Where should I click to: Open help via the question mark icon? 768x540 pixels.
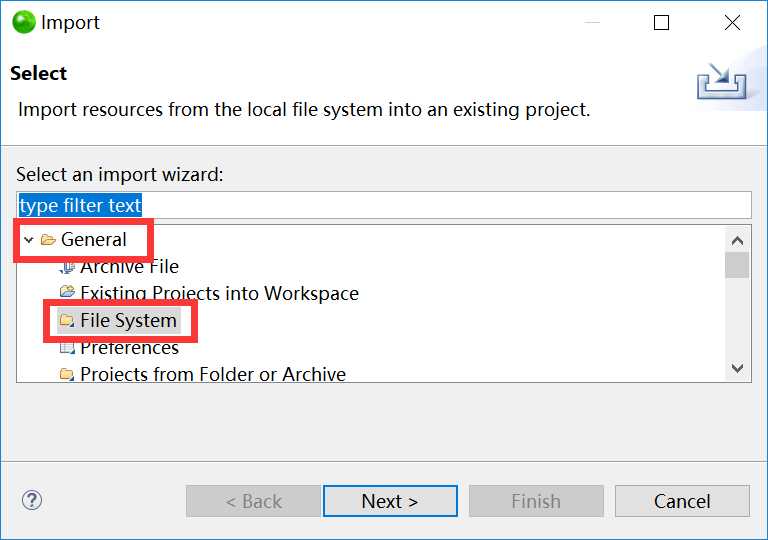pyautogui.click(x=32, y=500)
